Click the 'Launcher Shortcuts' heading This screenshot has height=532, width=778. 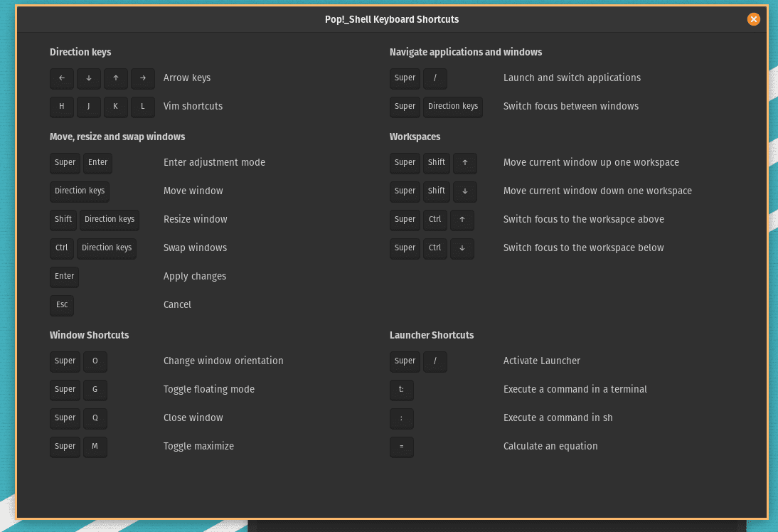point(432,336)
